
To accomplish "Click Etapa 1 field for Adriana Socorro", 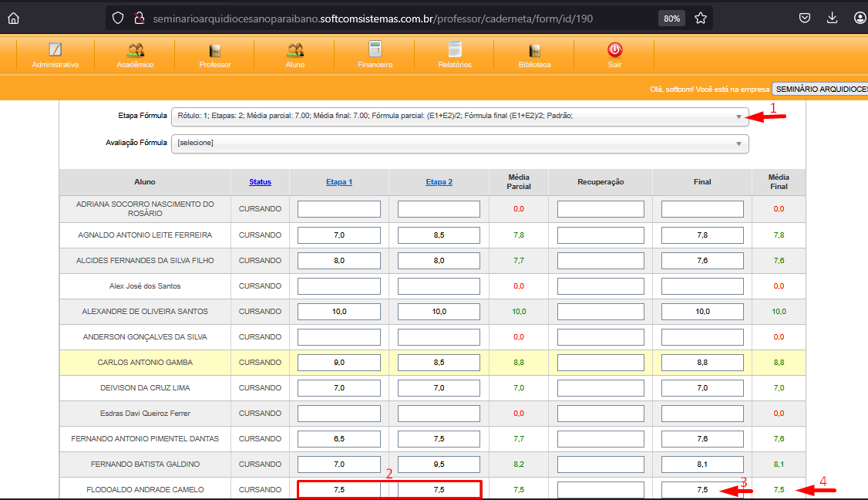I will pos(339,209).
